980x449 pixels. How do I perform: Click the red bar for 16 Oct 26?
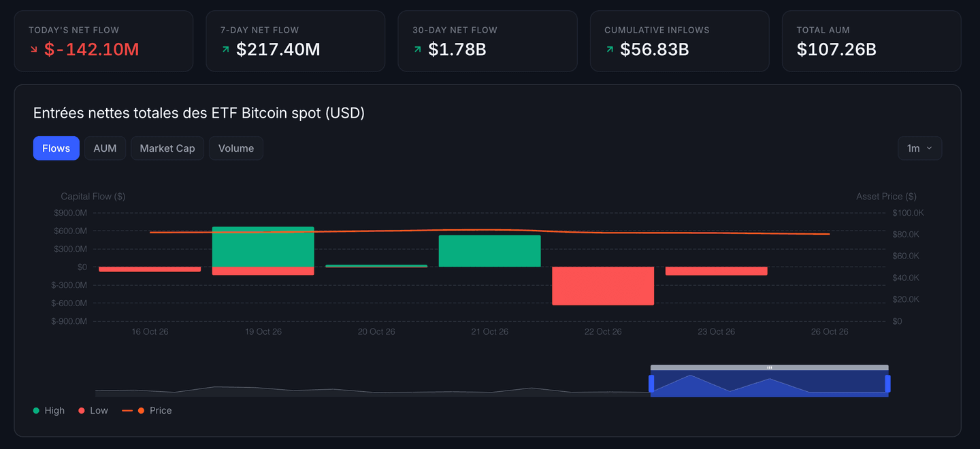[150, 269]
